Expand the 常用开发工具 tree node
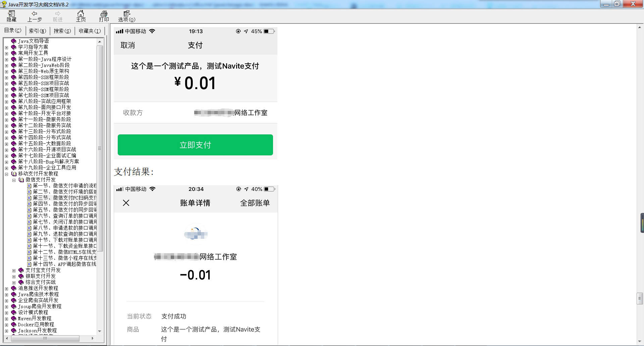Image resolution: width=644 pixels, height=346 pixels. (x=6, y=53)
